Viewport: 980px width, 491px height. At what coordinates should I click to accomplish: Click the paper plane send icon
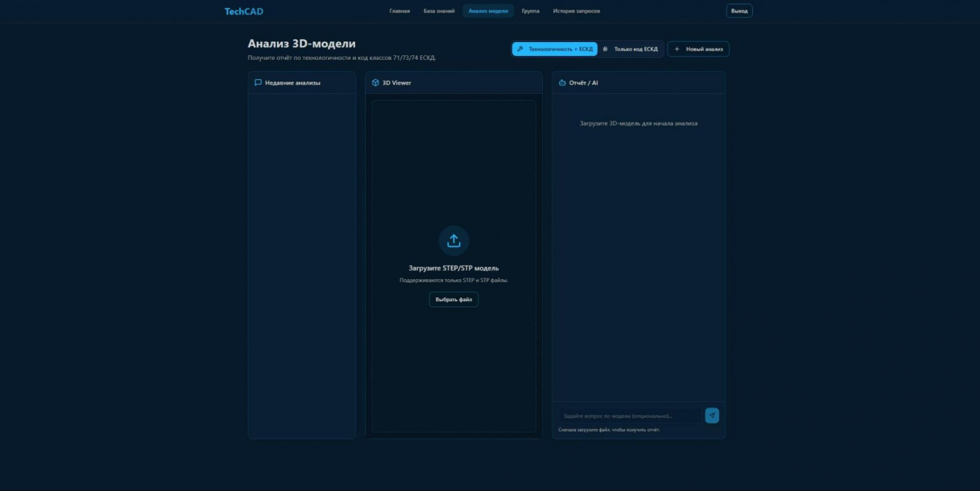[x=712, y=416]
